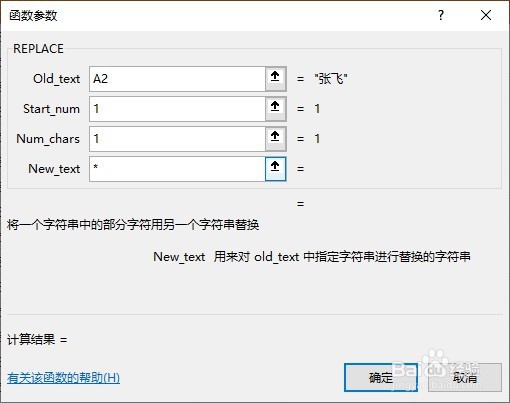
Task: Click the REPLACE function name heading
Action: tap(38, 49)
